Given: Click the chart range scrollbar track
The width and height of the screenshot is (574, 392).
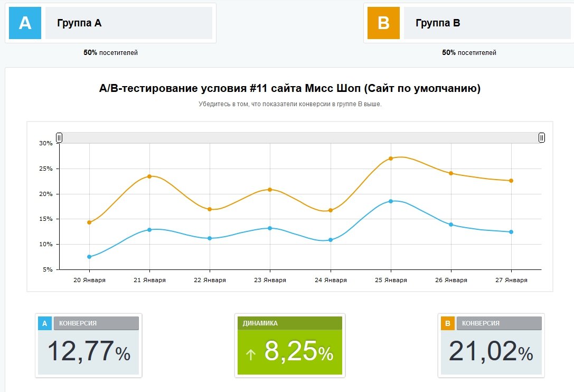Looking at the screenshot, I should tap(300, 137).
